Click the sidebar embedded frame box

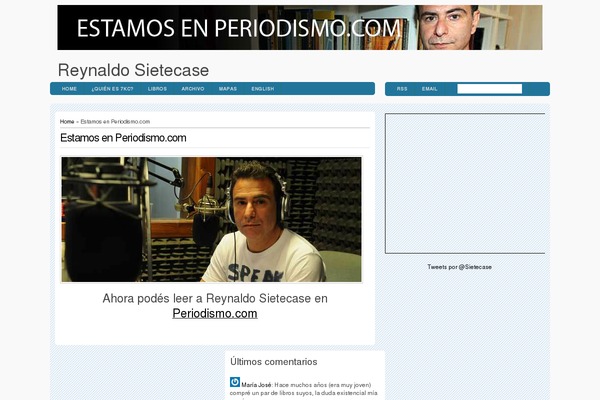(x=465, y=183)
